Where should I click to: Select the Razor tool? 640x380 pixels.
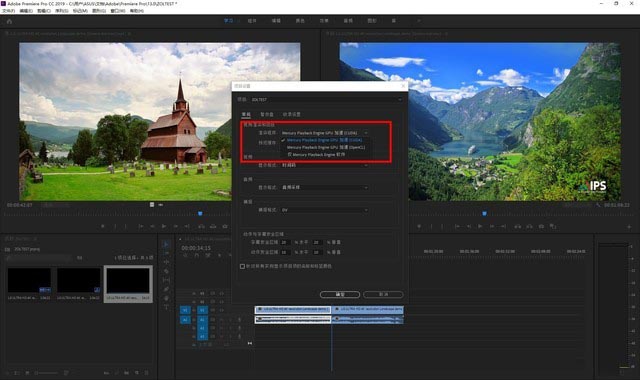(166, 271)
